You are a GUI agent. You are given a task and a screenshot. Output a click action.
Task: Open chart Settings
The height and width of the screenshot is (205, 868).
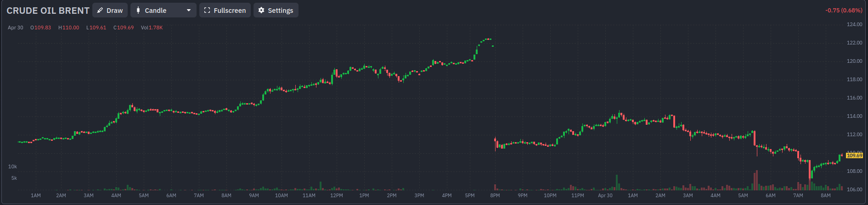(x=276, y=10)
